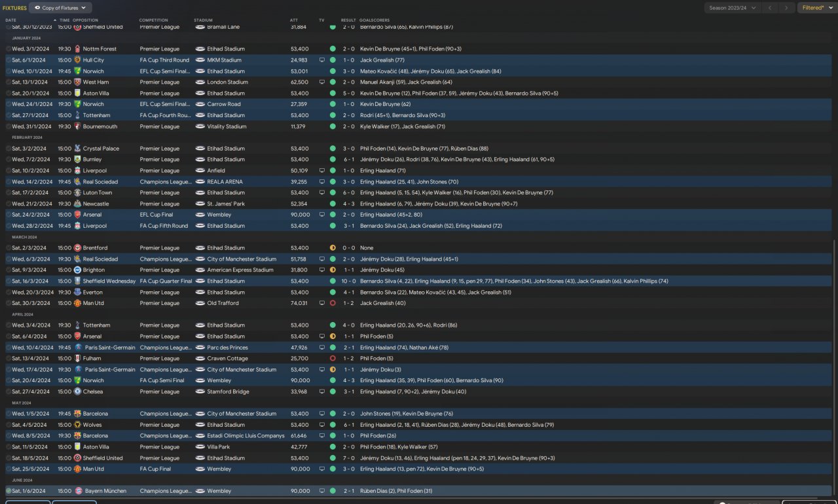This screenshot has width=838, height=504.
Task: Open the Tottenham link on 27/1/2024 row
Action: (x=97, y=116)
